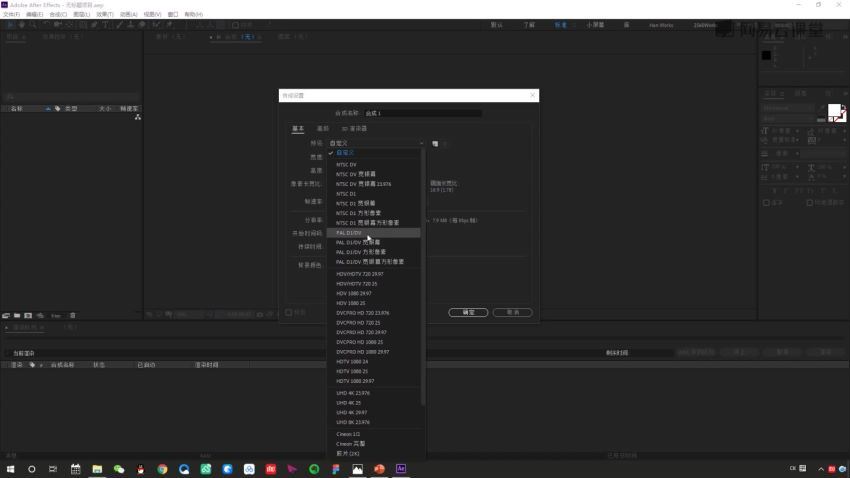Click the After Effects taskbar icon
The image size is (850, 478).
tap(401, 469)
